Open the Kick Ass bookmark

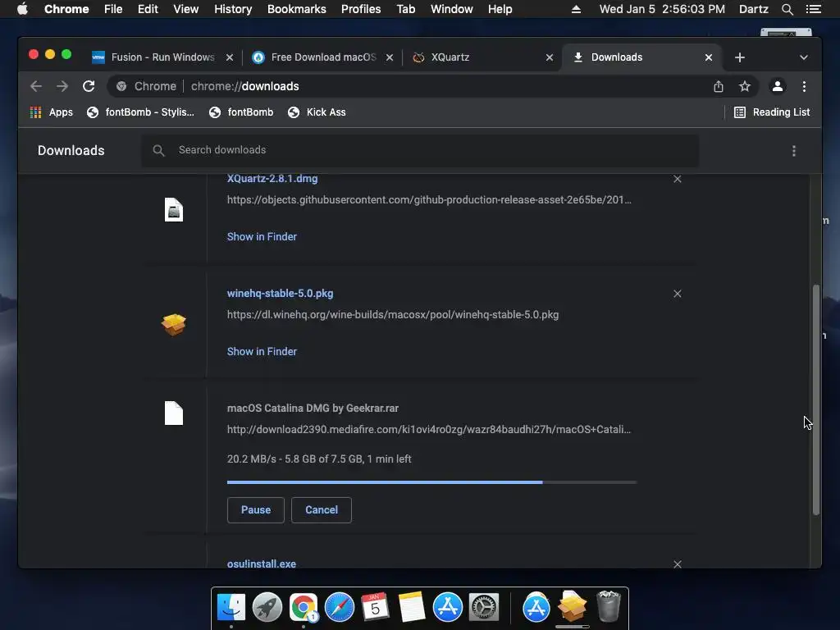[x=317, y=112]
